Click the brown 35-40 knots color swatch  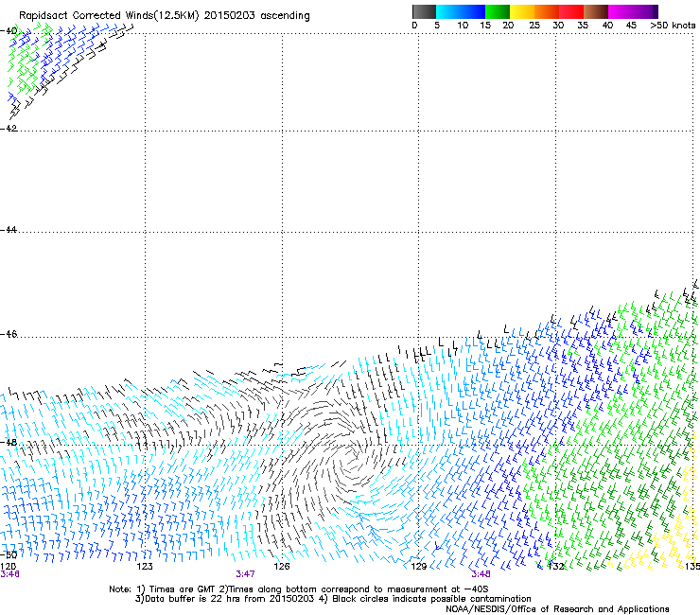point(596,11)
